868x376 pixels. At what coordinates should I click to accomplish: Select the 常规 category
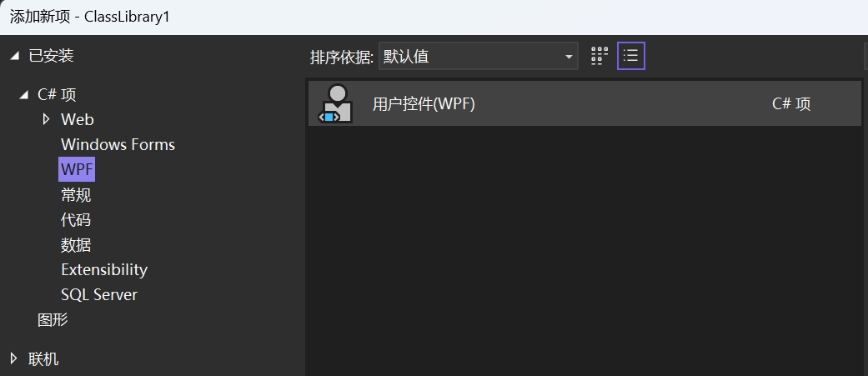[x=76, y=195]
